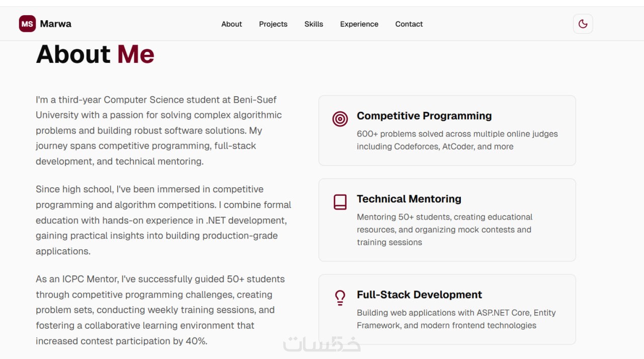Click the lightbulb icon for Full-Stack Development
Viewport: 644px width, 359px height.
coord(340,298)
